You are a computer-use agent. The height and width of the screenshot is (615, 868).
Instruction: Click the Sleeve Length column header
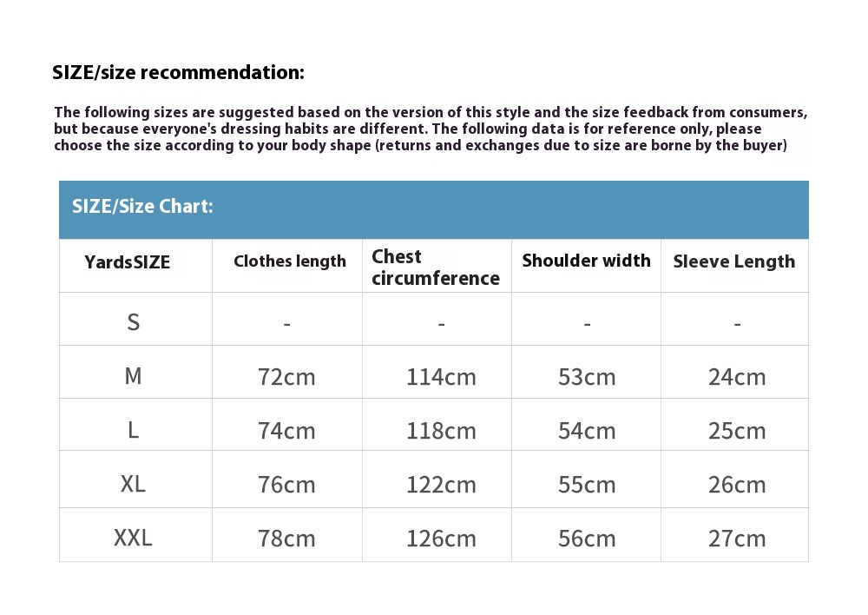click(733, 261)
